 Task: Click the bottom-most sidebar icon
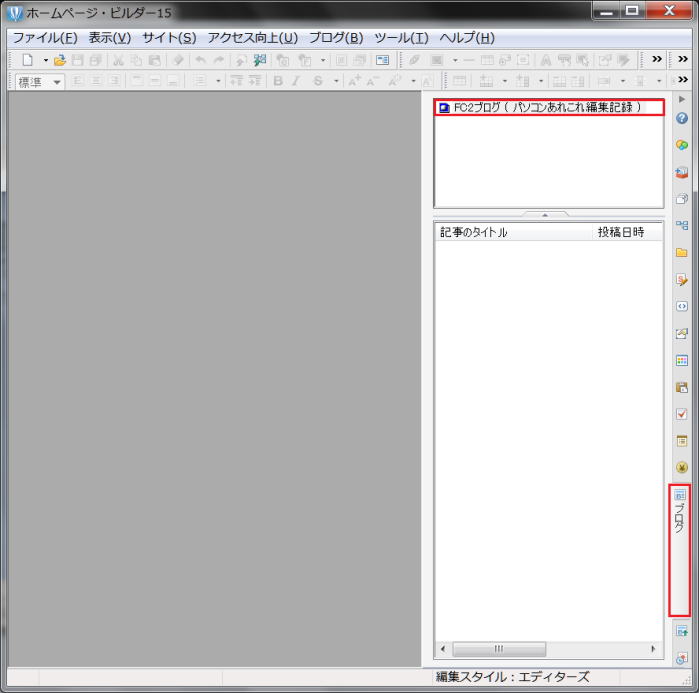click(682, 657)
